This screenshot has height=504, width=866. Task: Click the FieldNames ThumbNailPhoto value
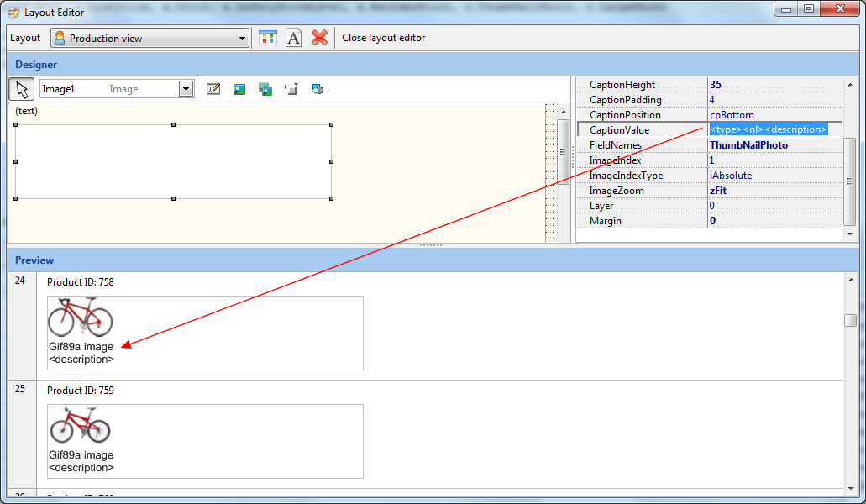tap(748, 145)
